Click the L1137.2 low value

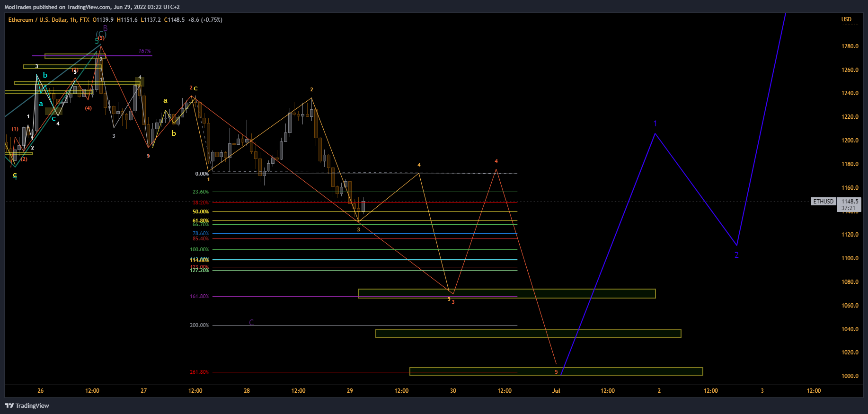coord(151,20)
